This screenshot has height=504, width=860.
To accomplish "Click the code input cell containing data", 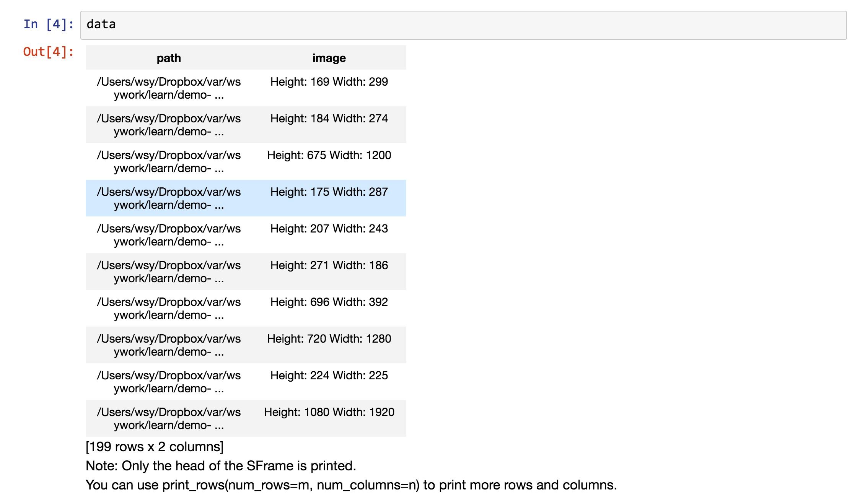I will click(x=463, y=25).
